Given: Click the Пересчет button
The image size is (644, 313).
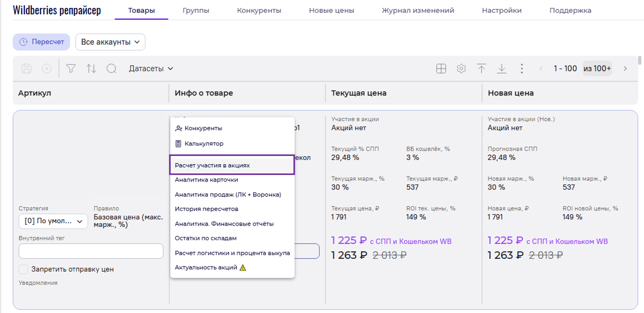Looking at the screenshot, I should (42, 42).
